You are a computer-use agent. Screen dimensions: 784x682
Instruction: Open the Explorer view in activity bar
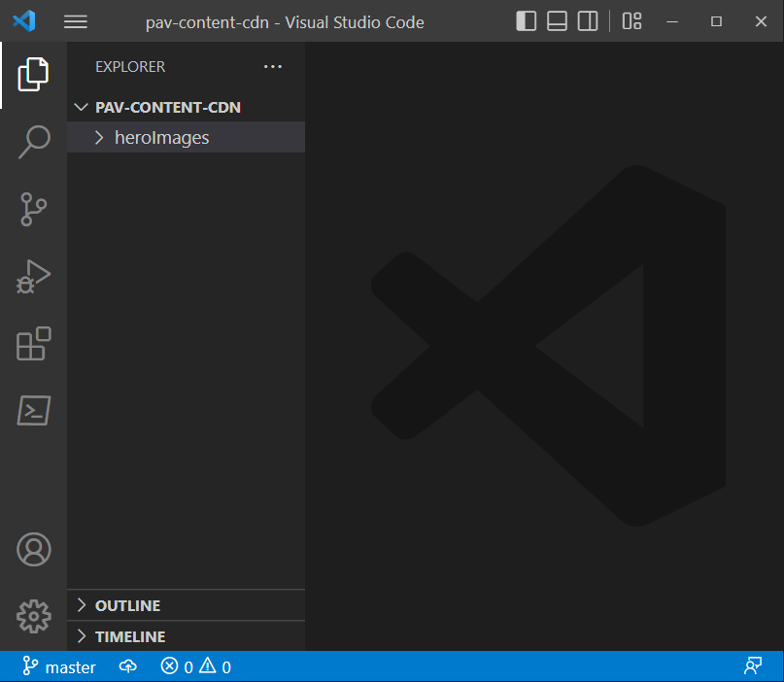[x=33, y=75]
